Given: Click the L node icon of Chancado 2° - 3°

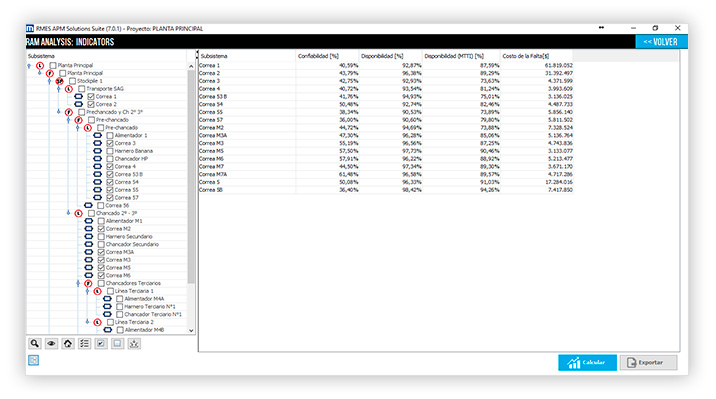Looking at the screenshot, I should [79, 213].
